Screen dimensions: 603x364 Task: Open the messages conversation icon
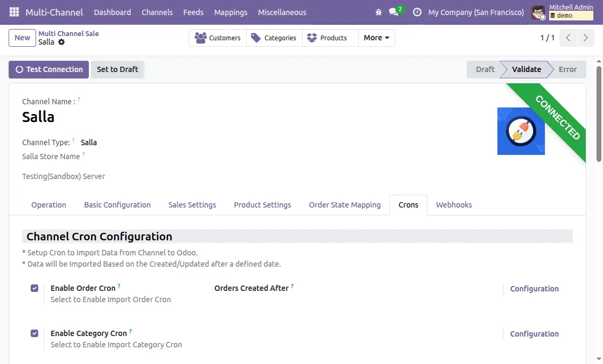click(x=394, y=12)
